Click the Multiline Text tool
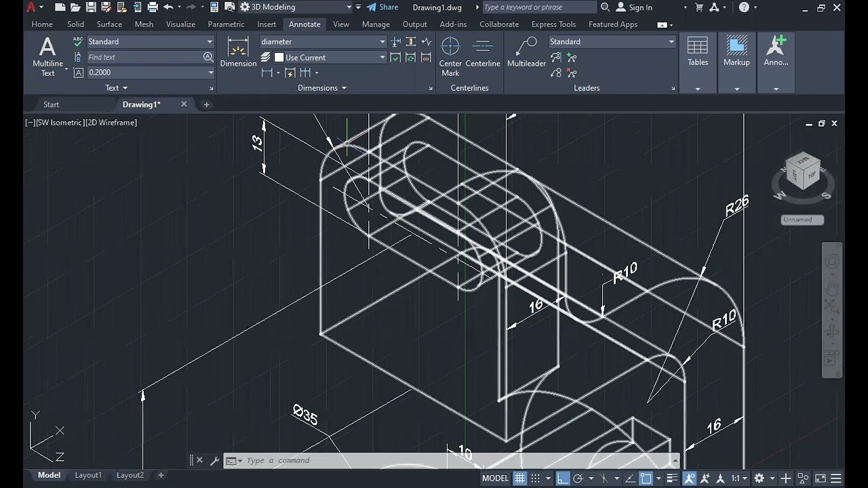Screen dimensions: 868x488 pyautogui.click(x=47, y=57)
